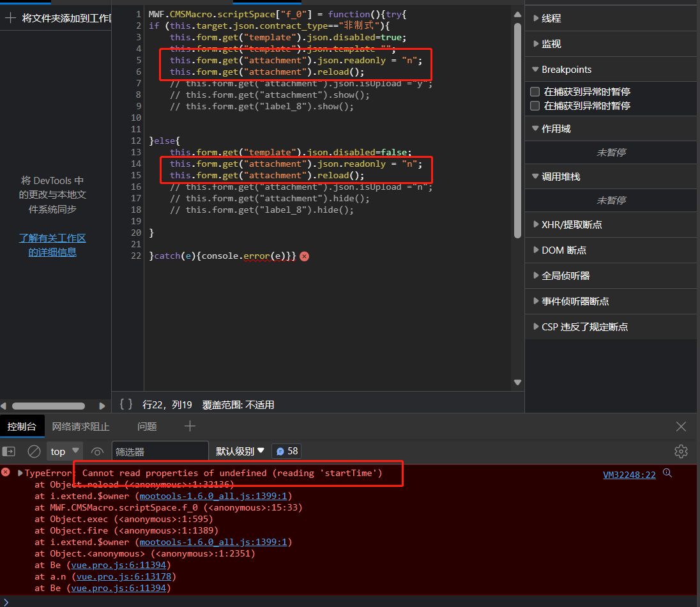Add a new drawer tab with the plus icon
The image size is (700, 607).
click(190, 426)
